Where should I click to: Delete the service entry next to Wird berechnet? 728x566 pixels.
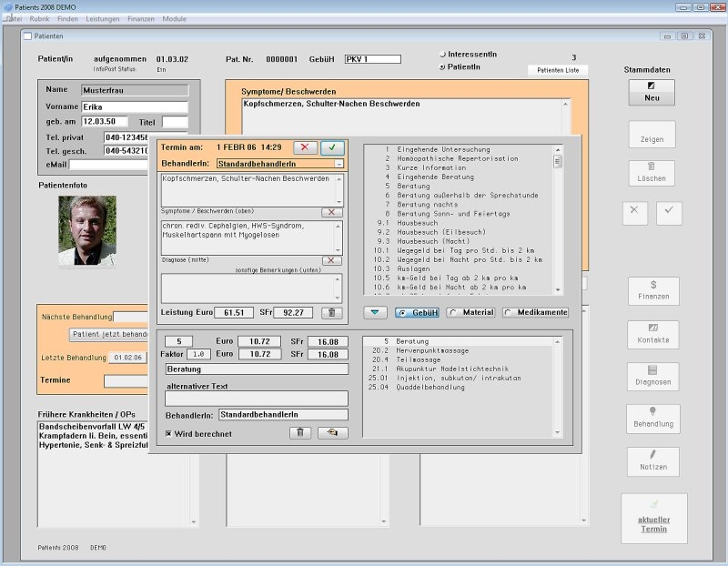pyautogui.click(x=299, y=433)
